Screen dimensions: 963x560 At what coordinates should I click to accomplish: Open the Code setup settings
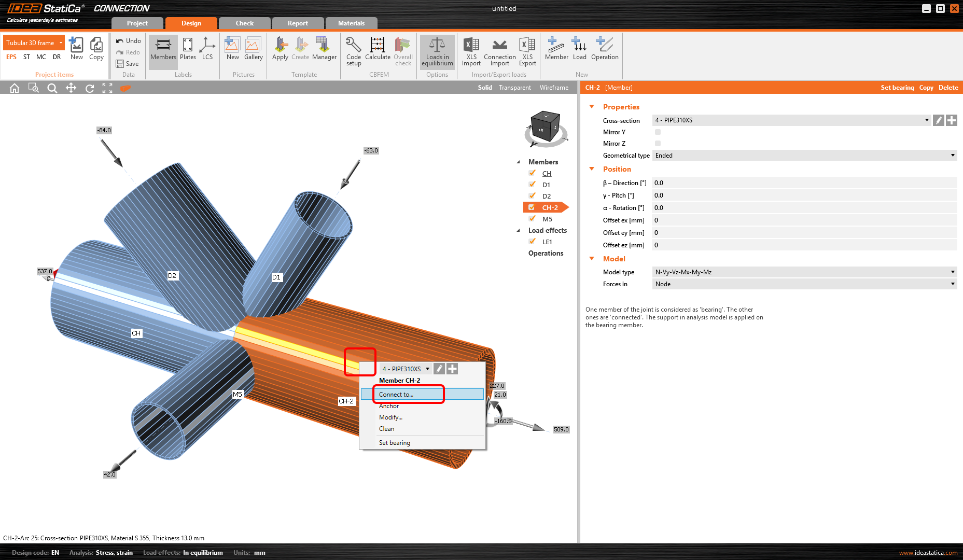pos(353,50)
